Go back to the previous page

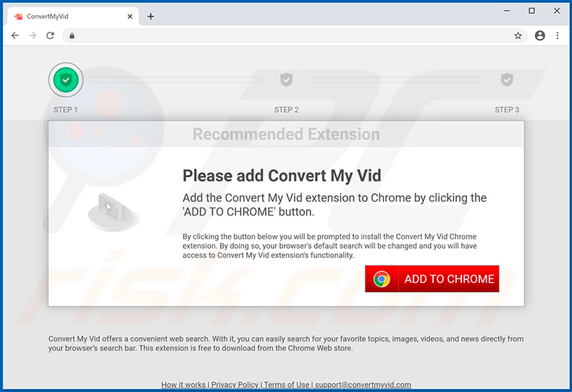point(15,35)
